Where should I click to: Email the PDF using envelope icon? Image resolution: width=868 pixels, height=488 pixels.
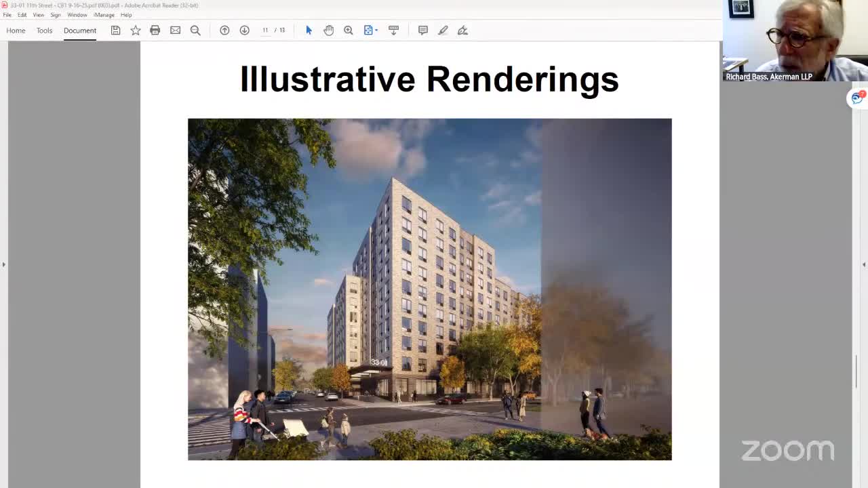[175, 30]
